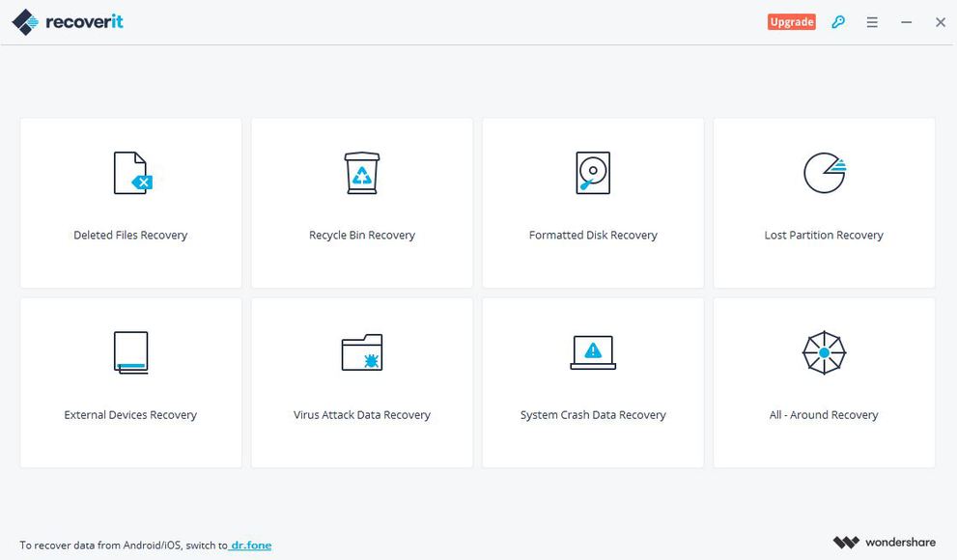This screenshot has height=560, width=957.
Task: Select the Recycle Bin Recovery label
Action: pos(362,235)
